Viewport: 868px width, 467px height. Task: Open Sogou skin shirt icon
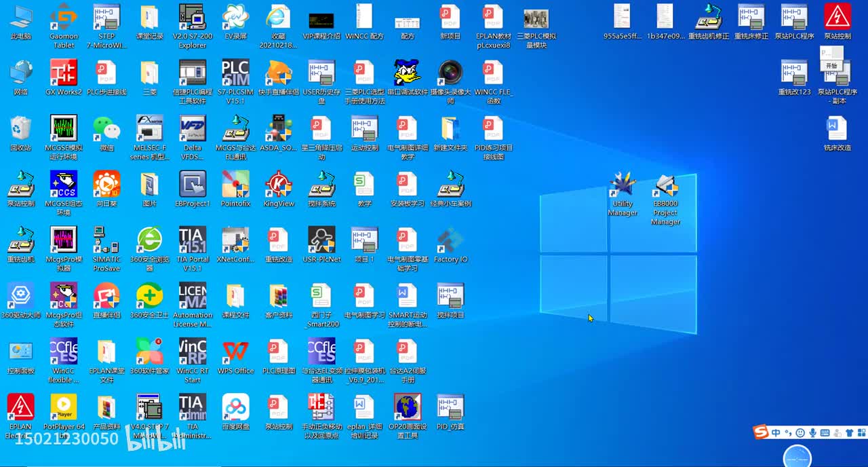tap(849, 433)
